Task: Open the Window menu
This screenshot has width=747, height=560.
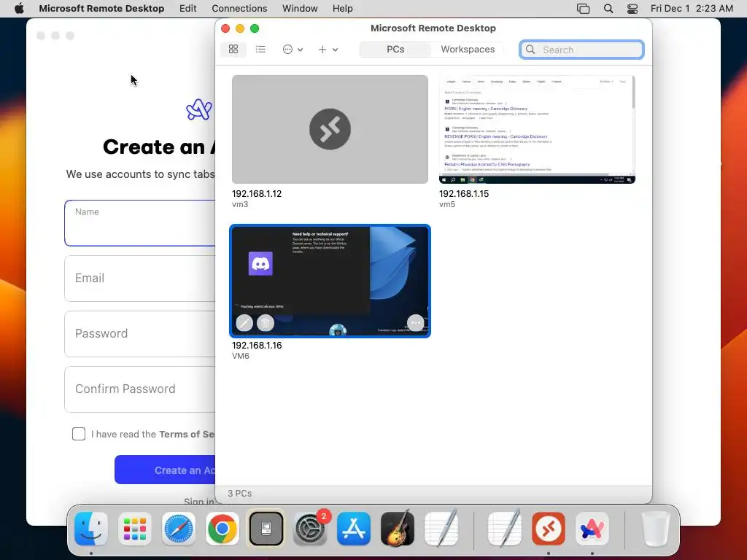Action: [300, 9]
